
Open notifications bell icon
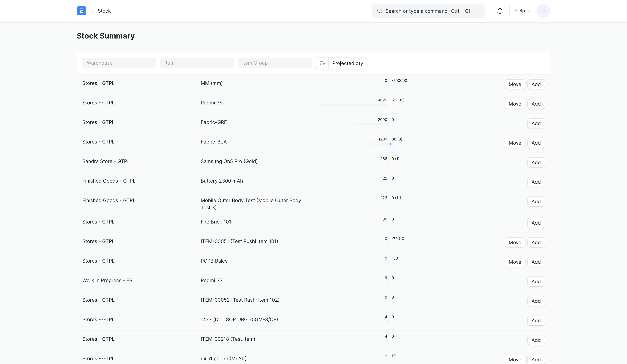coord(500,11)
